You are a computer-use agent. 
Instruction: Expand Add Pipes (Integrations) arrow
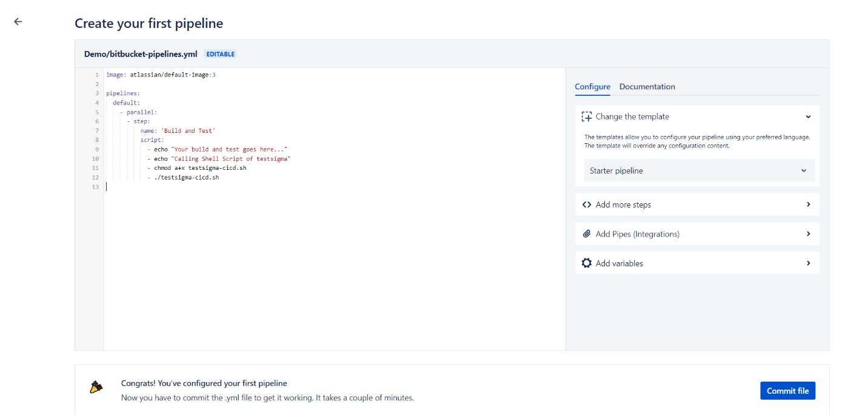point(808,234)
